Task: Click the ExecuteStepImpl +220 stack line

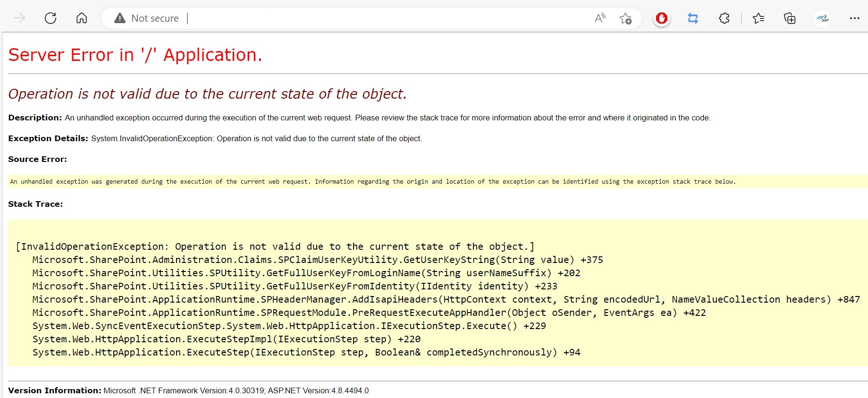Action: 227,339
